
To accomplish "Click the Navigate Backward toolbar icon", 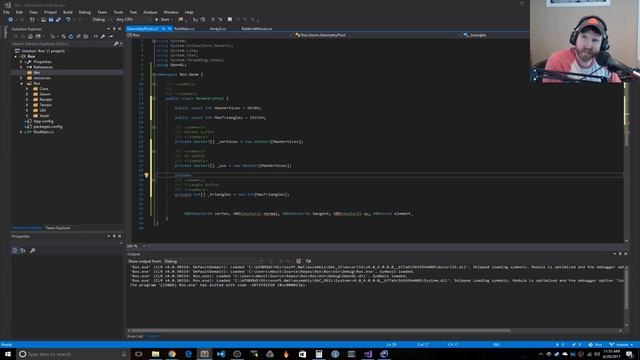I will point(11,20).
